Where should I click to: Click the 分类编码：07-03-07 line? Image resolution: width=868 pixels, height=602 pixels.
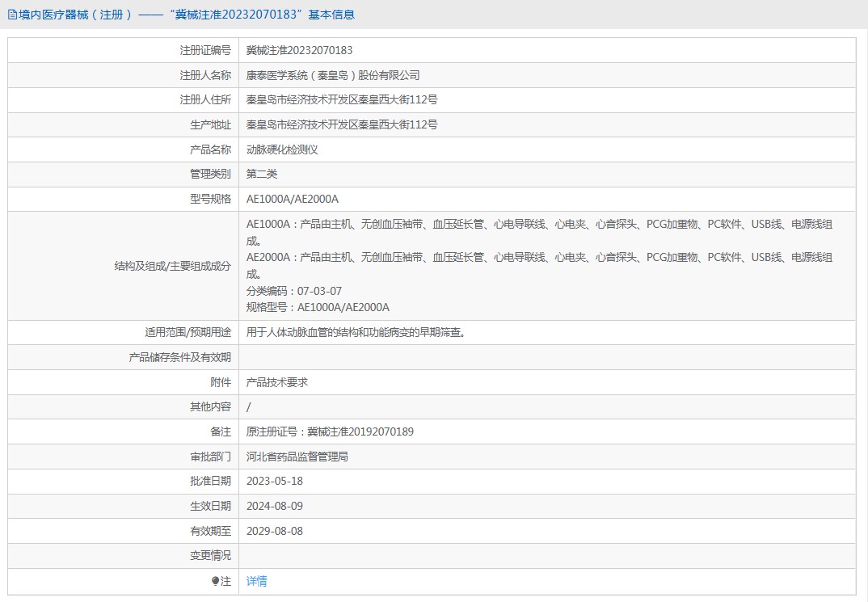click(294, 291)
